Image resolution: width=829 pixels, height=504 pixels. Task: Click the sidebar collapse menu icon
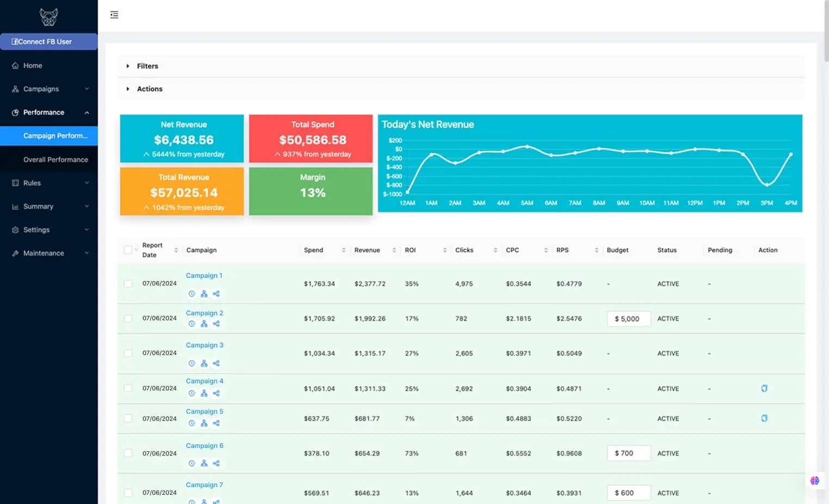point(114,15)
